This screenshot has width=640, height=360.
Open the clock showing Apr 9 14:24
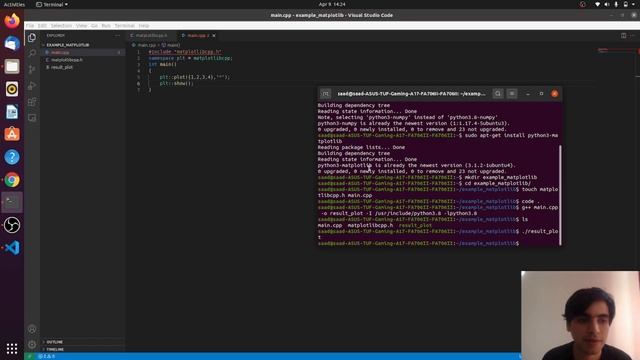332,4
